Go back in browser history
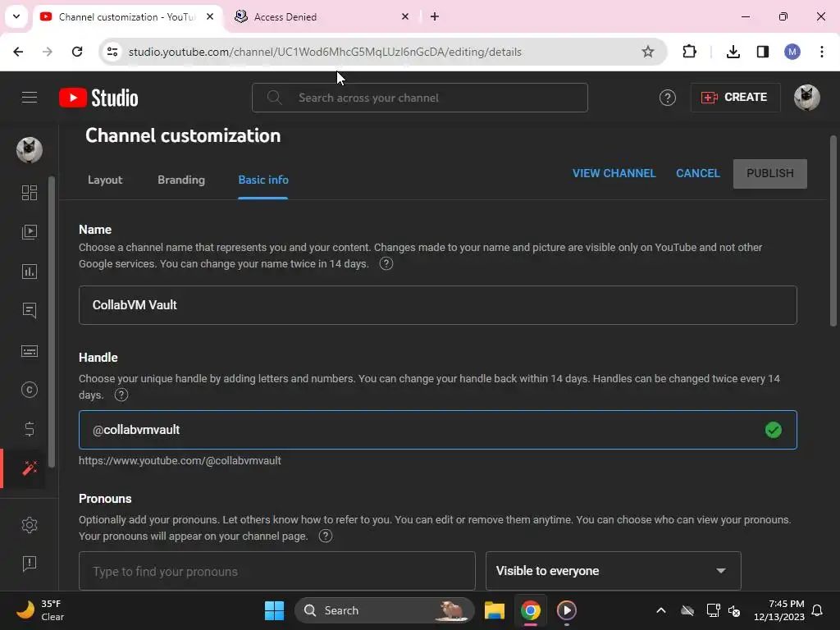Viewport: 840px width, 630px height. click(18, 52)
